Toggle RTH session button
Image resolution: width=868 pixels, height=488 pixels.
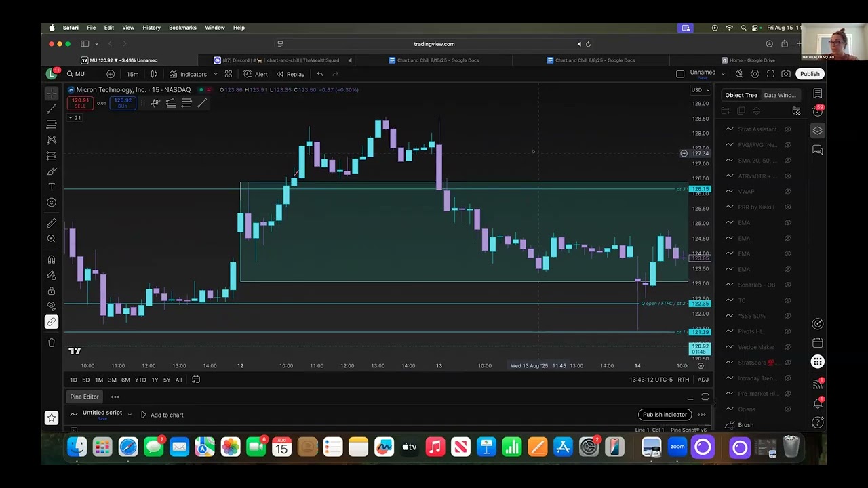pos(684,380)
